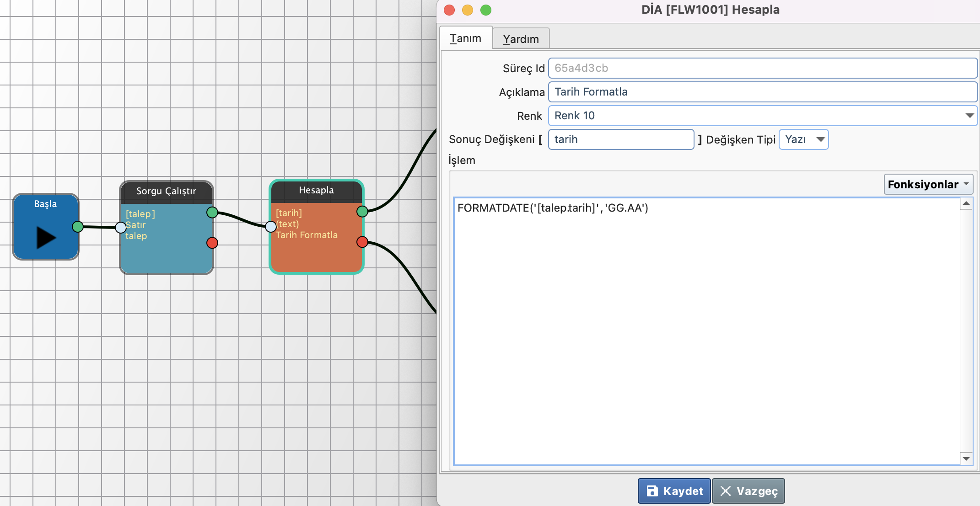The image size is (980, 506).
Task: Click input port of Sorgu Çalıştır node
Action: click(120, 227)
